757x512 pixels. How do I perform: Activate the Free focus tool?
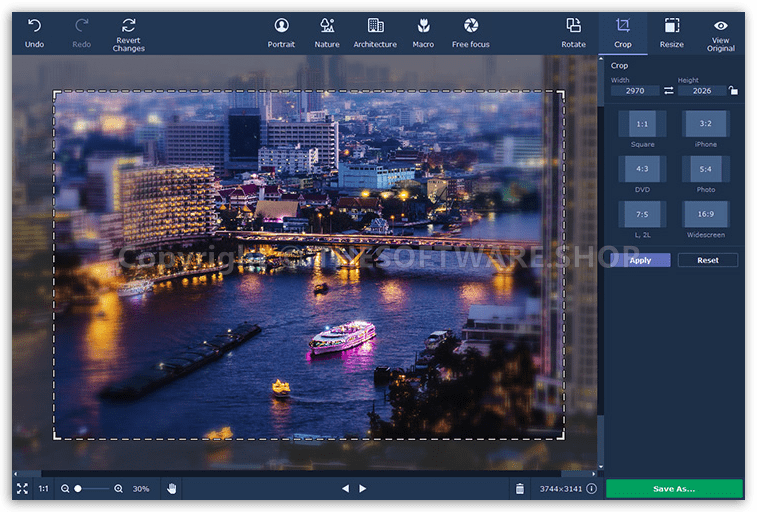pyautogui.click(x=471, y=26)
